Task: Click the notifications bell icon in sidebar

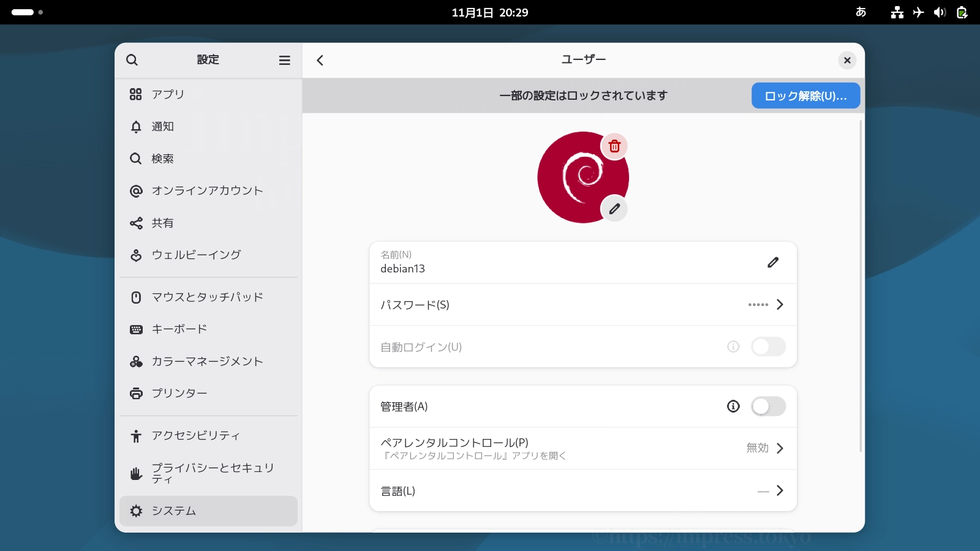Action: click(x=136, y=127)
